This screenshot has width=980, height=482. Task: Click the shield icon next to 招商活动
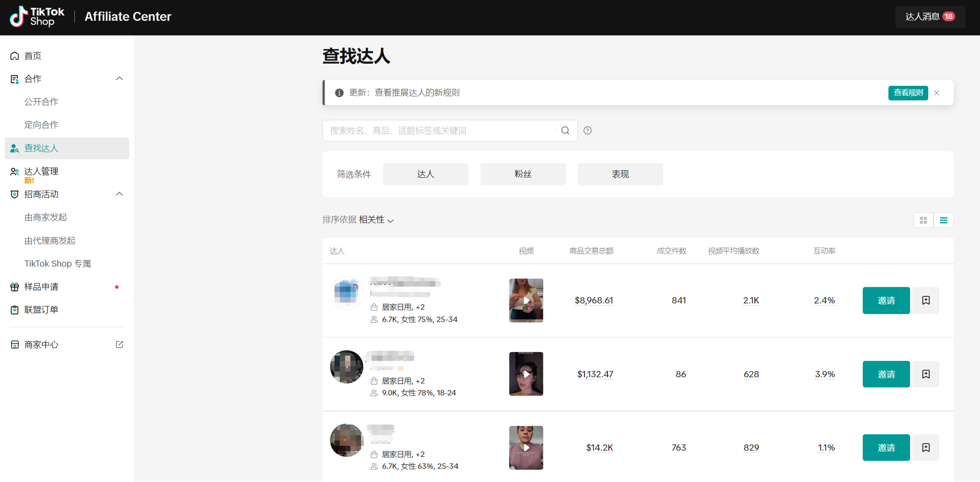[x=14, y=194]
